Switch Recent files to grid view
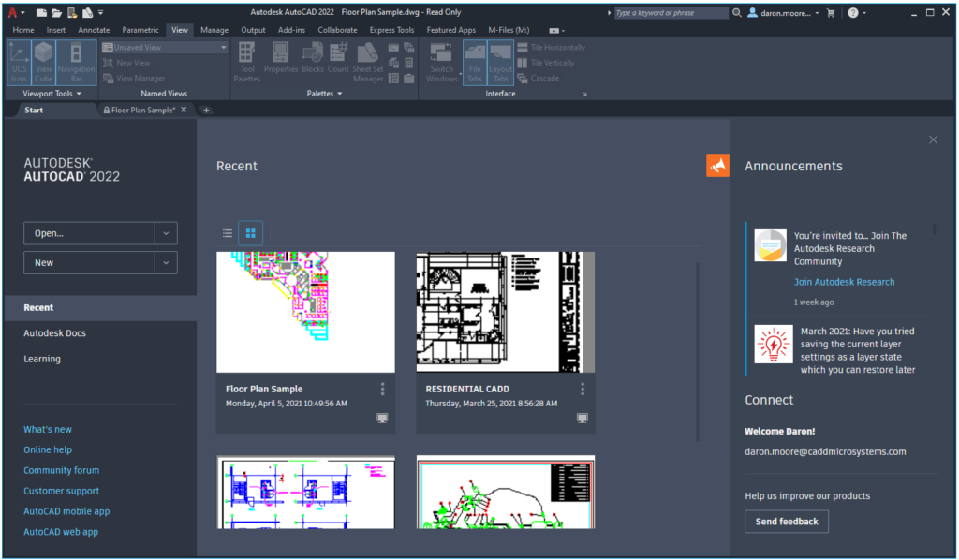The image size is (959, 560). click(x=250, y=233)
